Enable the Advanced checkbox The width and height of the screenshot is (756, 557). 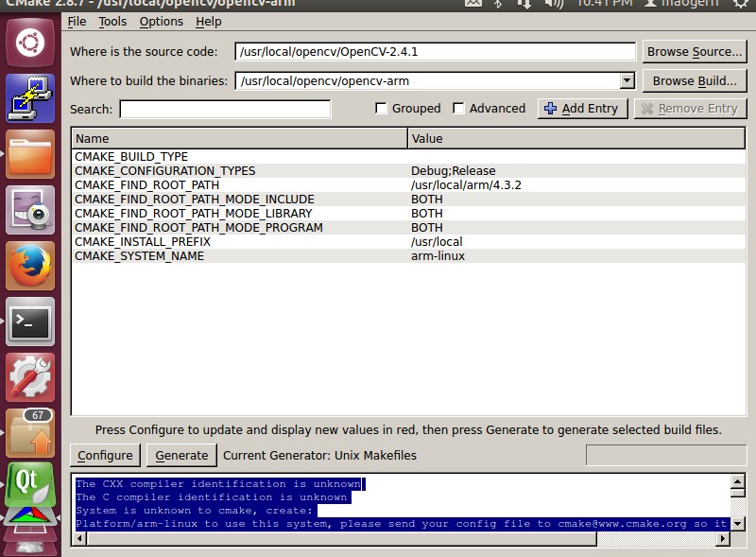458,108
